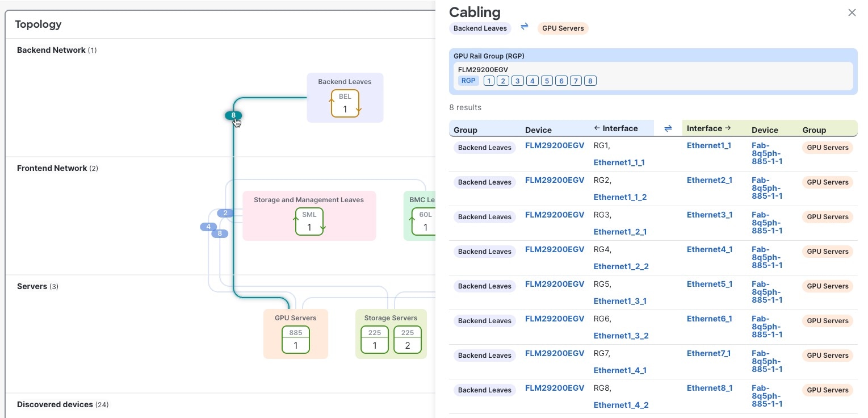Viewport: 868px width, 418px height.
Task: Select the GPU Servers filter chip
Action: click(563, 28)
